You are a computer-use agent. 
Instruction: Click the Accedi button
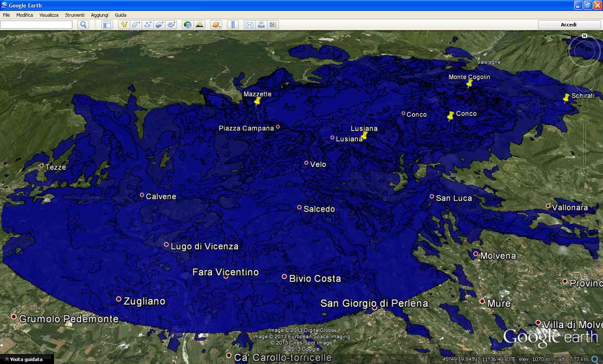coord(569,25)
